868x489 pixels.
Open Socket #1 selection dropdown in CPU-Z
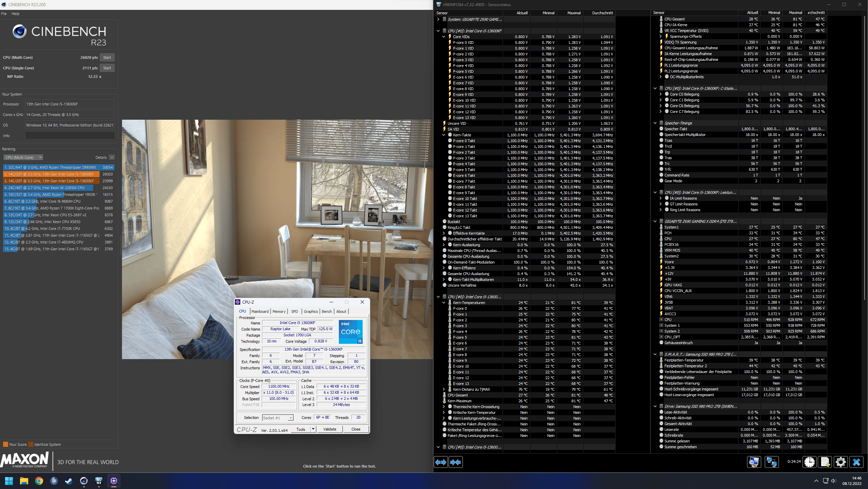pyautogui.click(x=278, y=418)
